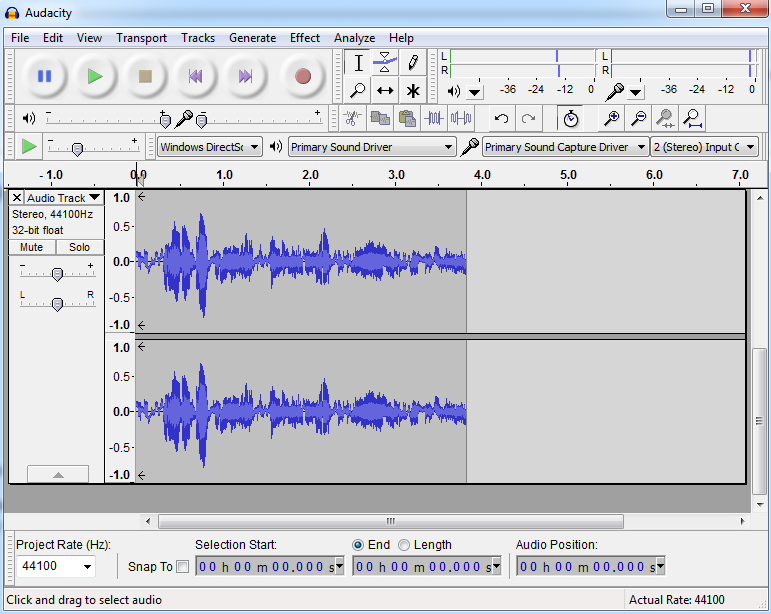
Task: Open the File menu
Action: 20,38
